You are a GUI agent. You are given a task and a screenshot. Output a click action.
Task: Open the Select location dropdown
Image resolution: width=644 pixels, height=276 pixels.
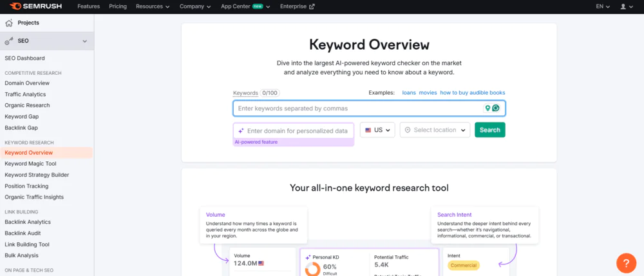[435, 130]
